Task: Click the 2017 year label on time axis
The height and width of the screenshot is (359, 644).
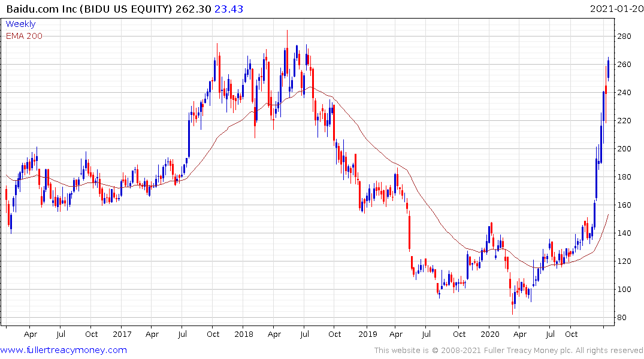Action: 122,334
